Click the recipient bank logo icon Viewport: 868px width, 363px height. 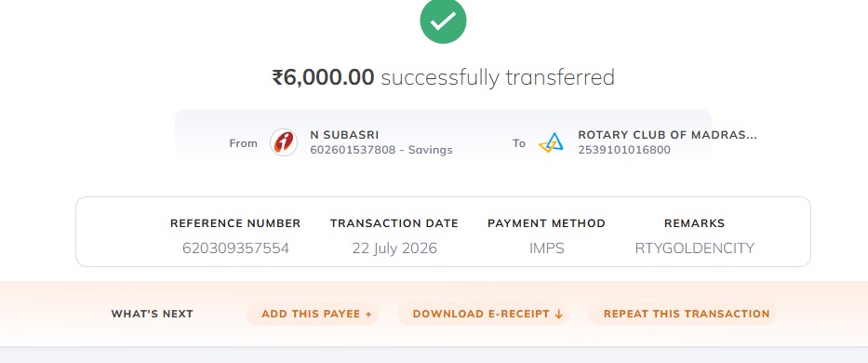pyautogui.click(x=551, y=143)
